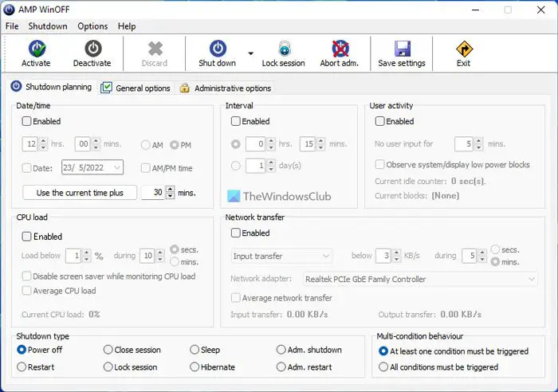Select the interval day(s) radio button

[x=236, y=166]
